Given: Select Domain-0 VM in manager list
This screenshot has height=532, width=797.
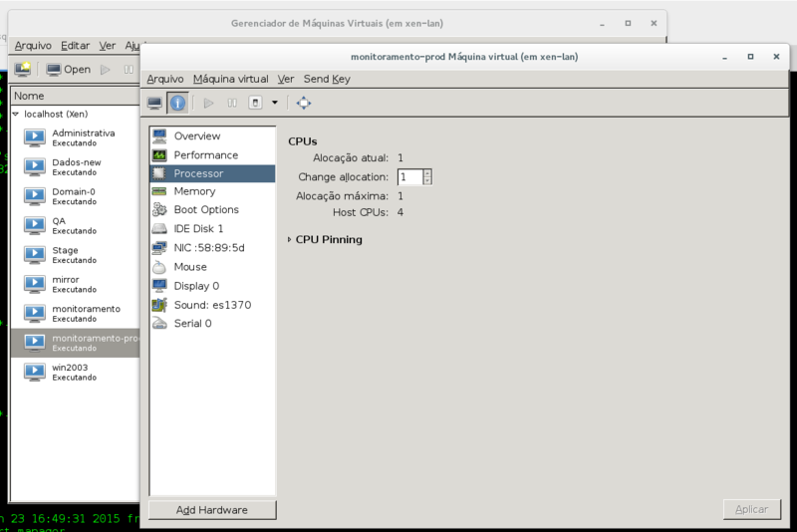Looking at the screenshot, I should [76, 196].
